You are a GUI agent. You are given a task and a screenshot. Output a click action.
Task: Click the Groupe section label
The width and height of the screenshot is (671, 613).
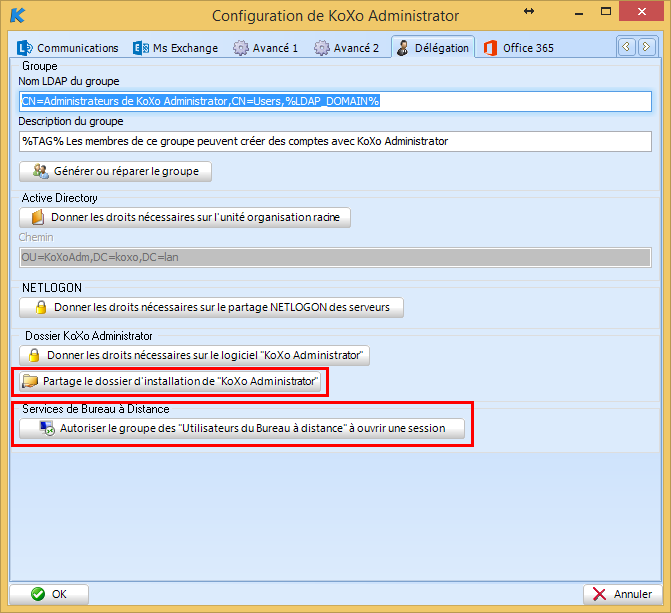(39, 66)
